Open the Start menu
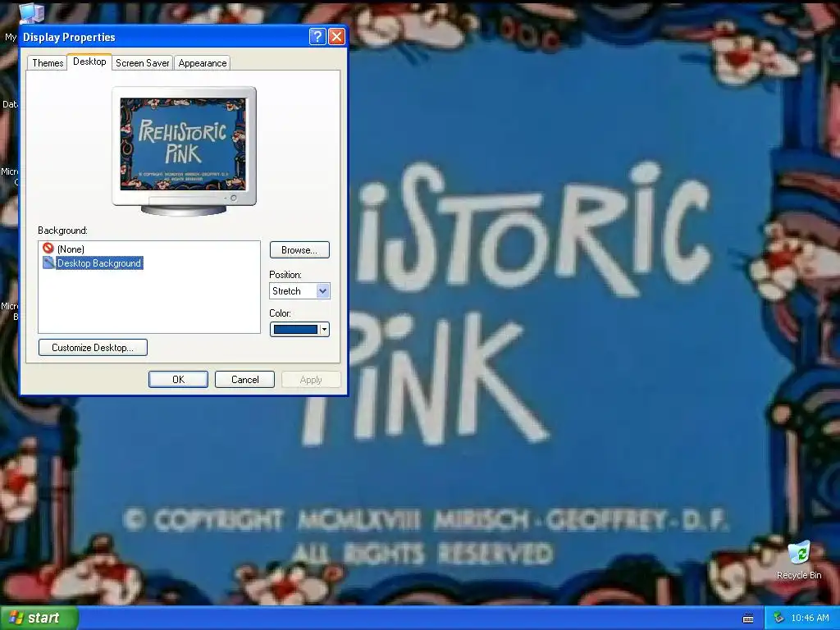840x630 pixels. [39, 618]
